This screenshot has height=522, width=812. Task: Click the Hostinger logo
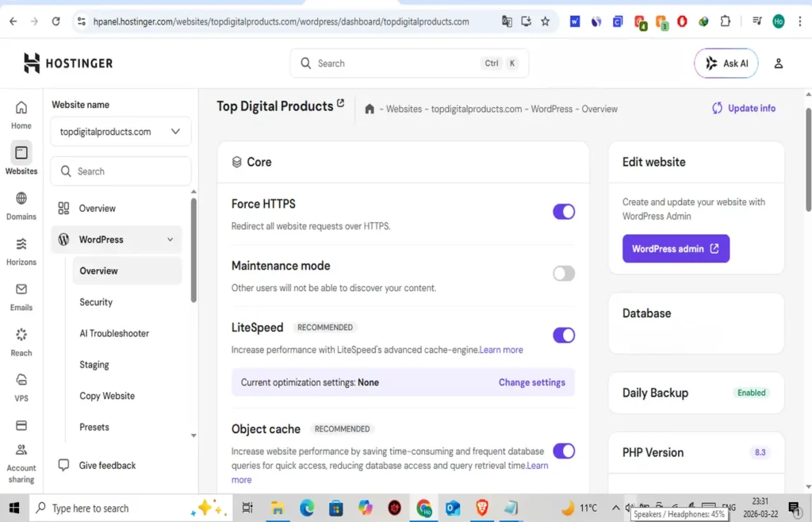[x=68, y=63]
